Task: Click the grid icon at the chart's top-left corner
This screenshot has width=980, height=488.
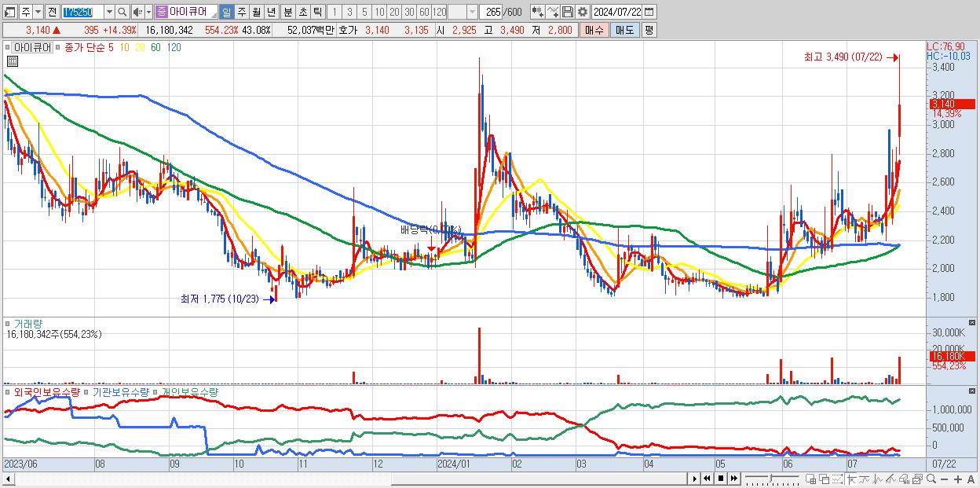Action: tap(13, 61)
